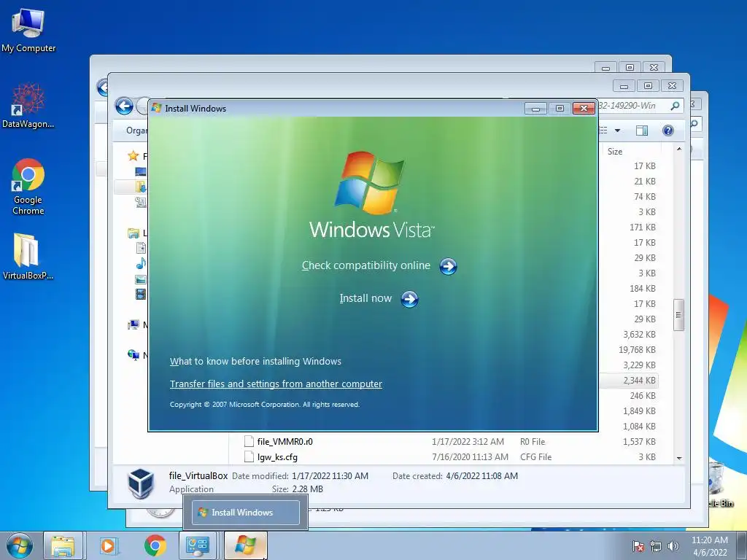Click the Computer icon in sidebar
The width and height of the screenshot is (747, 560).
pos(133,324)
